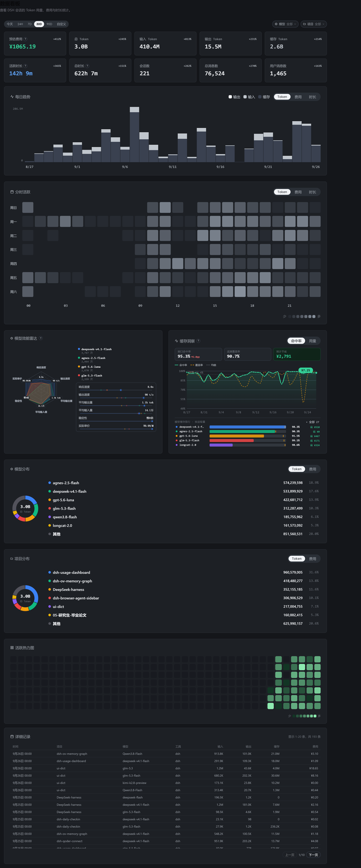The width and height of the screenshot is (361, 868).
Task: Click the gear icon beside 模型分布
Action: click(x=12, y=469)
